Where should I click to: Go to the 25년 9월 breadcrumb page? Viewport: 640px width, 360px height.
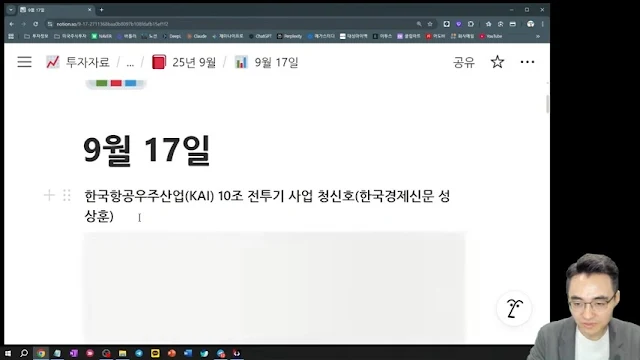(x=184, y=62)
